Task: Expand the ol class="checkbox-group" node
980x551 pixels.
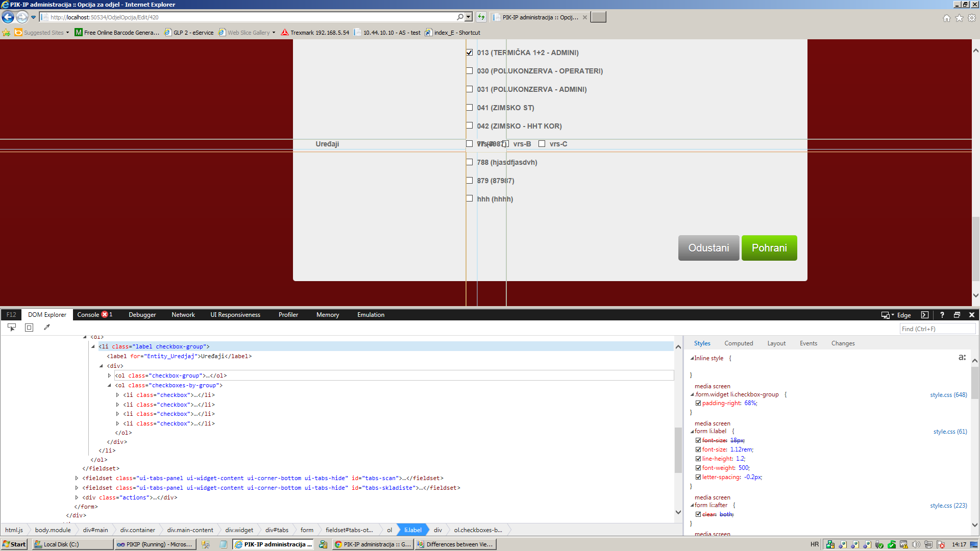Action: pyautogui.click(x=109, y=375)
